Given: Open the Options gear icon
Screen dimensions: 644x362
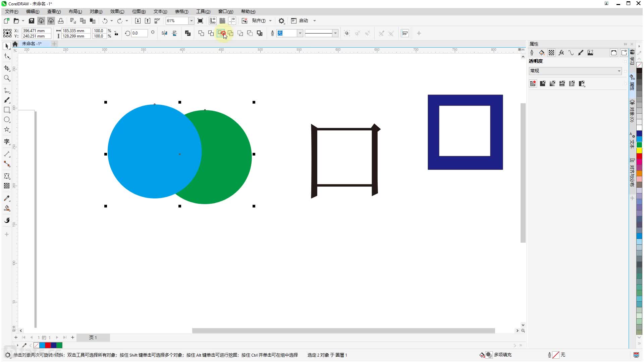Looking at the screenshot, I should click(x=281, y=21).
